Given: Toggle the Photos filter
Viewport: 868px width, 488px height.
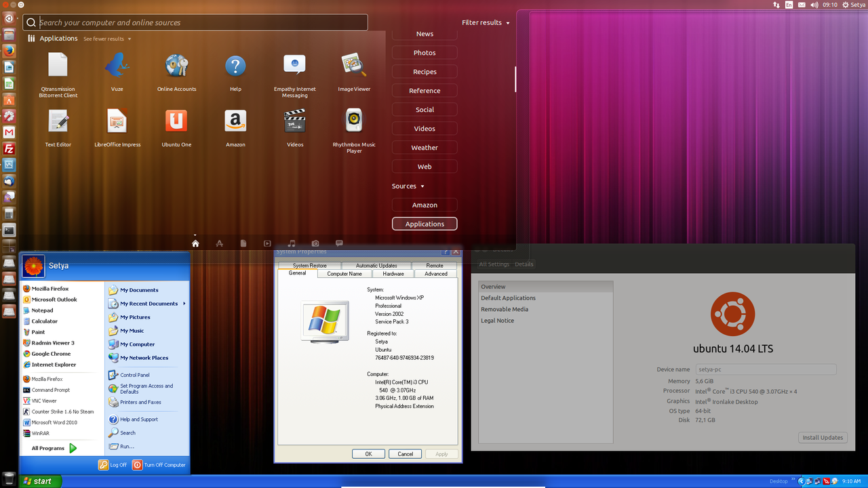Looking at the screenshot, I should tap(425, 53).
